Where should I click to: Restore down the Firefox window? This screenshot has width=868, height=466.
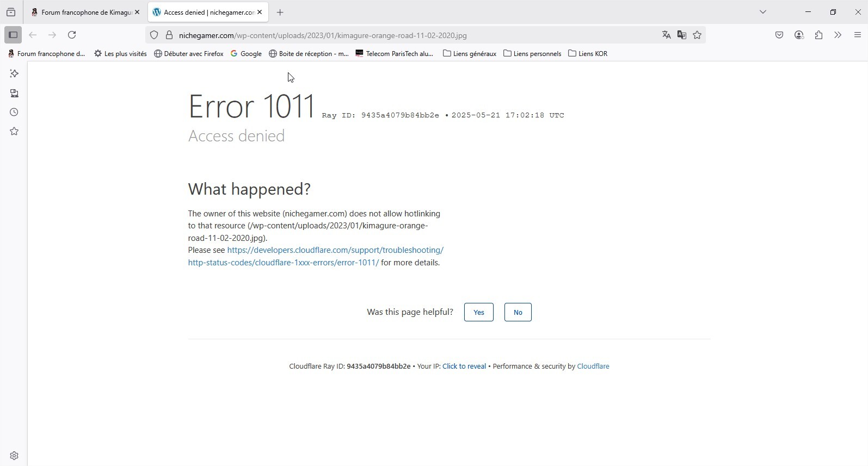tap(833, 12)
